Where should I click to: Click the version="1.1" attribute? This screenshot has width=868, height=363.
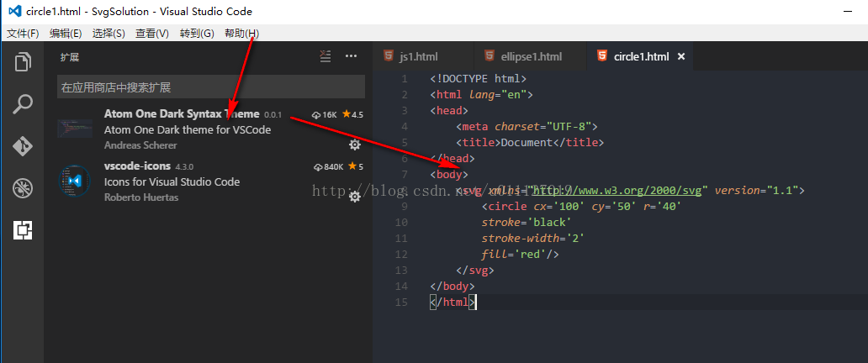[756, 191]
